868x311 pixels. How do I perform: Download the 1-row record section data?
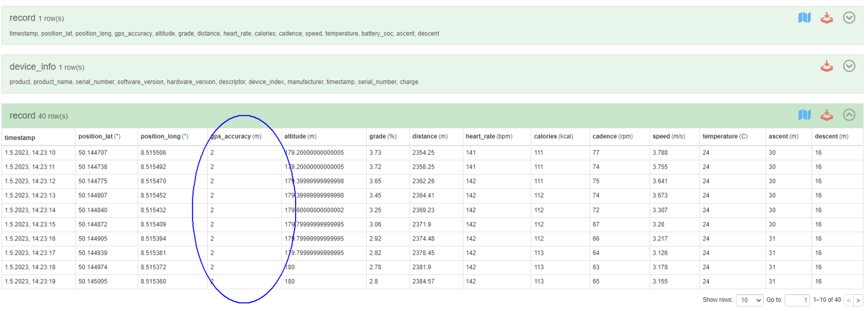[826, 18]
